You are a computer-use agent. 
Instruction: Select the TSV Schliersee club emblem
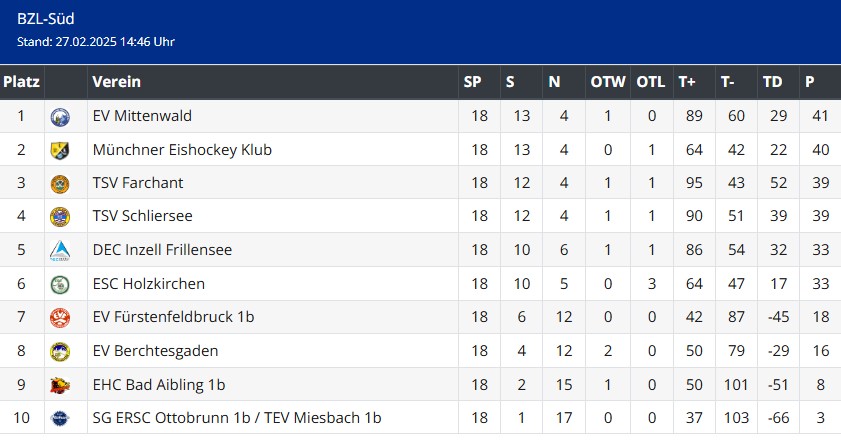pos(60,217)
